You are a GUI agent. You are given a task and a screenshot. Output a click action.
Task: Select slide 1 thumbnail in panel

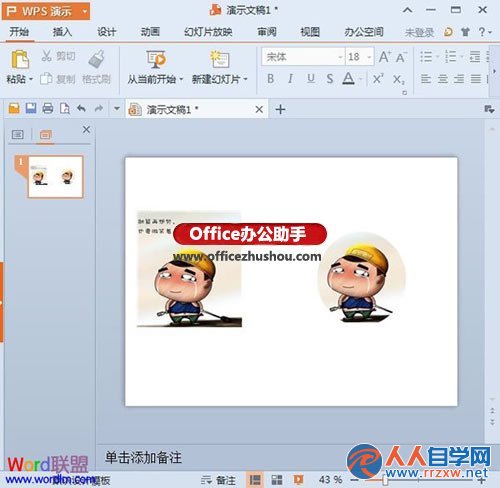(55, 177)
